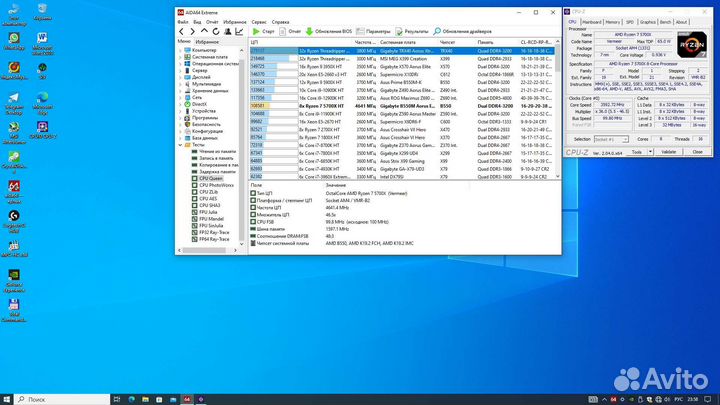
Task: Open Результаты from the toolbar
Action: (x=412, y=31)
